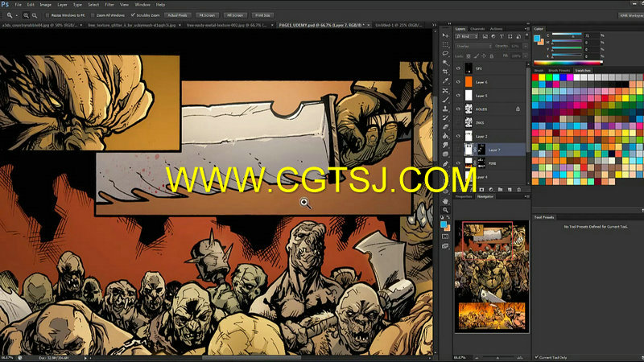Enable Zoom All Windows checkbox
Image resolution: width=644 pixels, height=362 pixels.
[93, 15]
